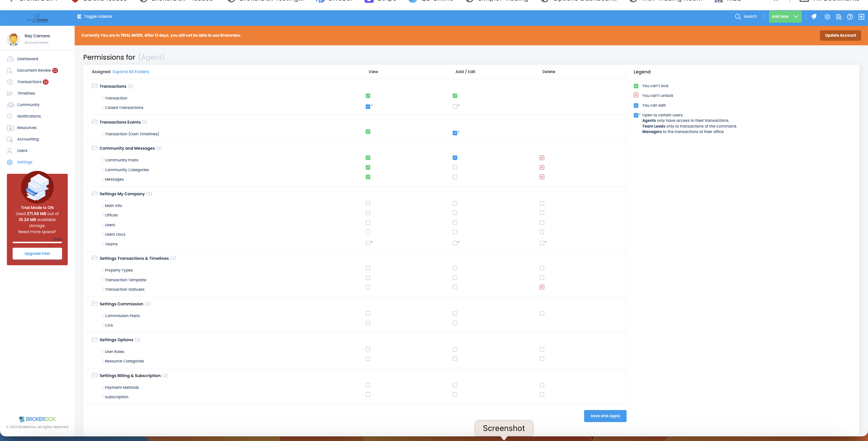
Task: Click Search text in header
Action: pyautogui.click(x=750, y=17)
